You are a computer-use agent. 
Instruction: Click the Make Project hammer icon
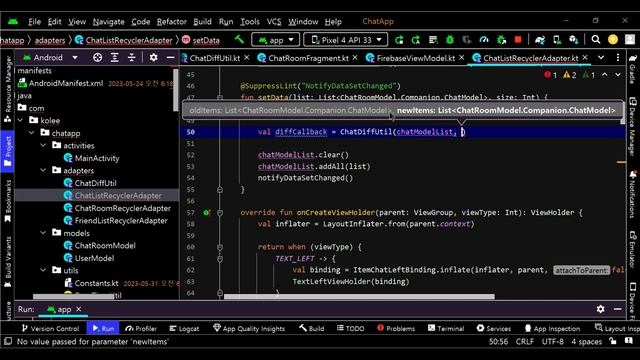[239, 40]
